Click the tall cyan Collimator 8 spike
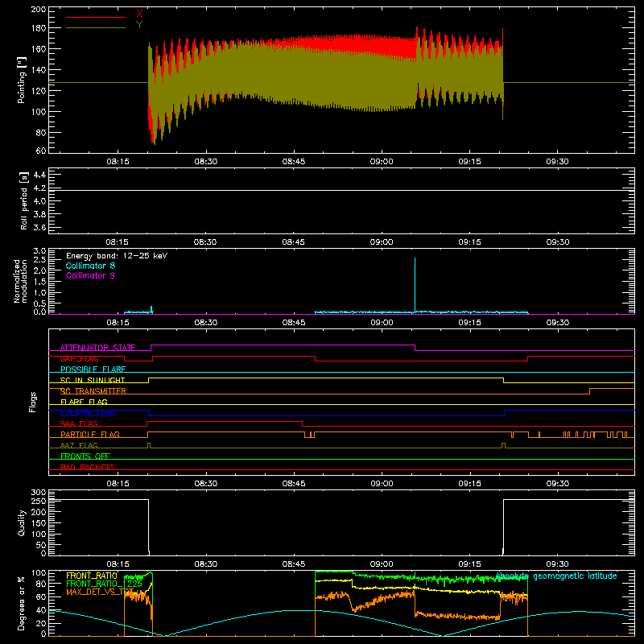Image resolution: width=644 pixels, height=644 pixels. [x=415, y=285]
